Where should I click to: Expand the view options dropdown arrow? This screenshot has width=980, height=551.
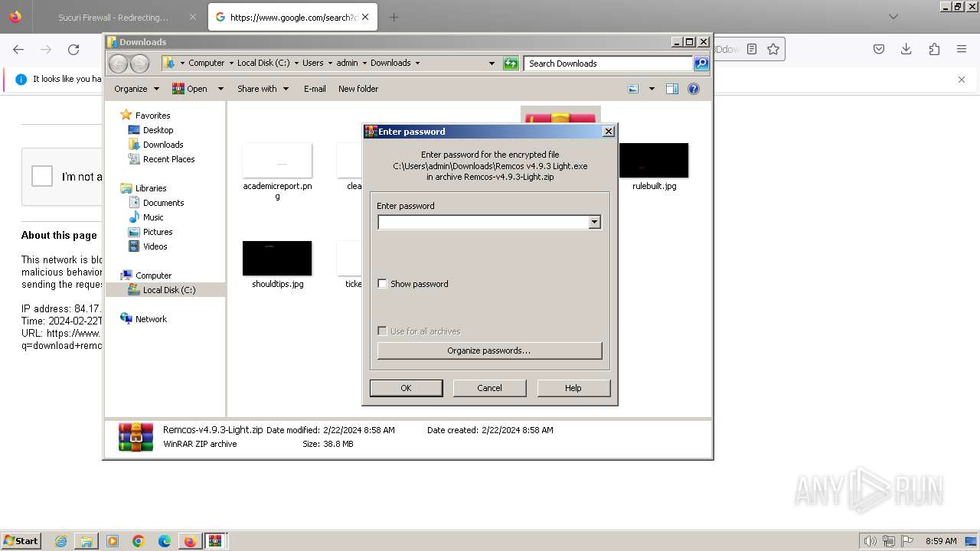pos(652,89)
